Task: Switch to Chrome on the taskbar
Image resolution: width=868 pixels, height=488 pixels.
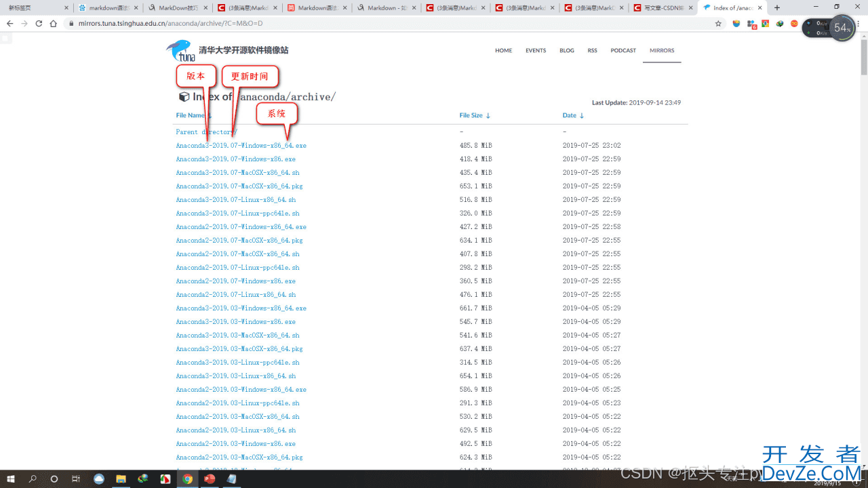Action: pos(186,479)
